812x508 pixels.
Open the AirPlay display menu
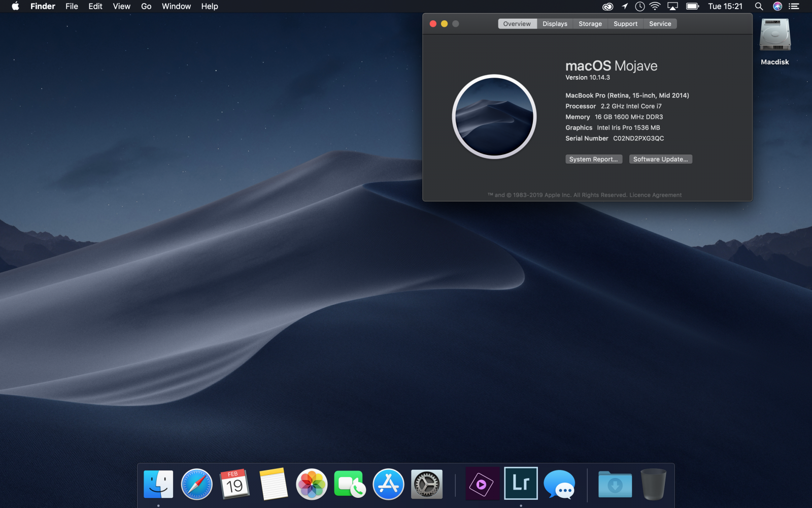point(672,6)
